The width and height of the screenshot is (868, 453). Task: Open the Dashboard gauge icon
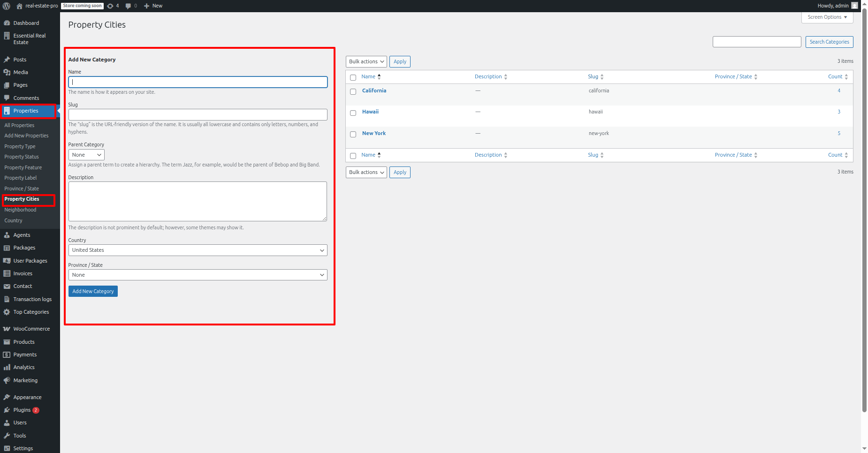pyautogui.click(x=7, y=23)
